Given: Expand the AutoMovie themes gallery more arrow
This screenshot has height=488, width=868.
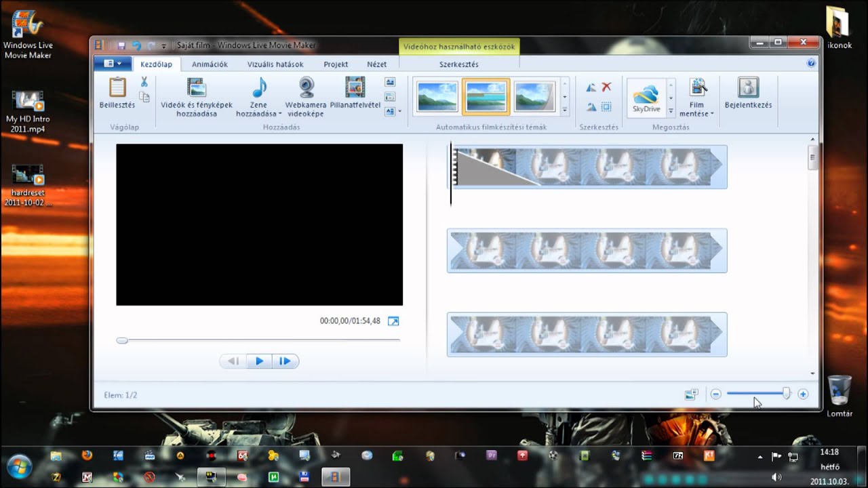Looking at the screenshot, I should click(564, 109).
